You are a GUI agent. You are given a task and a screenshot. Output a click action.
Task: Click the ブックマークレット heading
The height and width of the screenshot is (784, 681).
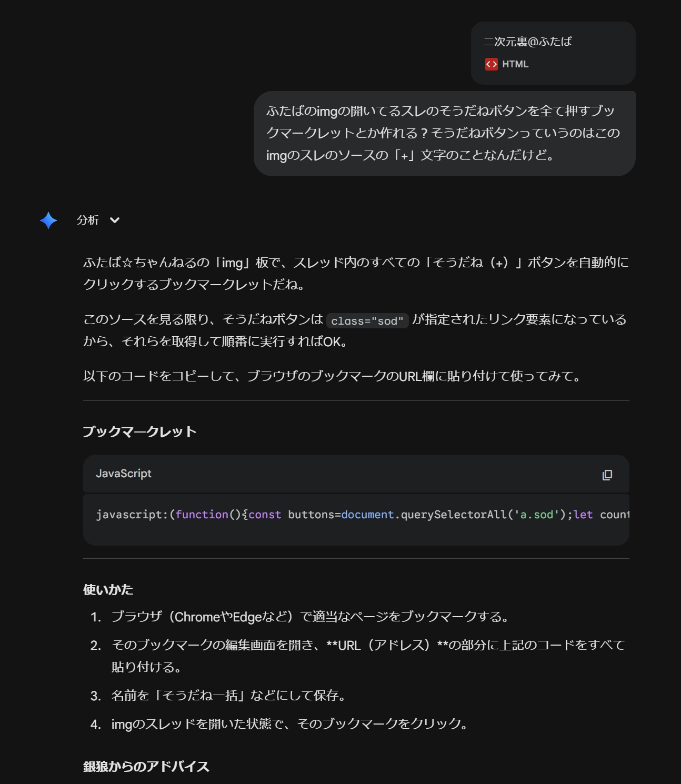pos(139,432)
